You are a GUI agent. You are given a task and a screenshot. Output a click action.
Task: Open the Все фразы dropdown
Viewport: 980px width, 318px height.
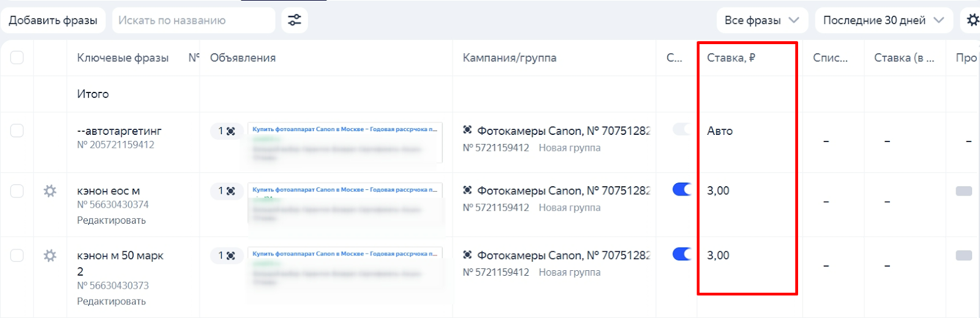pos(761,20)
